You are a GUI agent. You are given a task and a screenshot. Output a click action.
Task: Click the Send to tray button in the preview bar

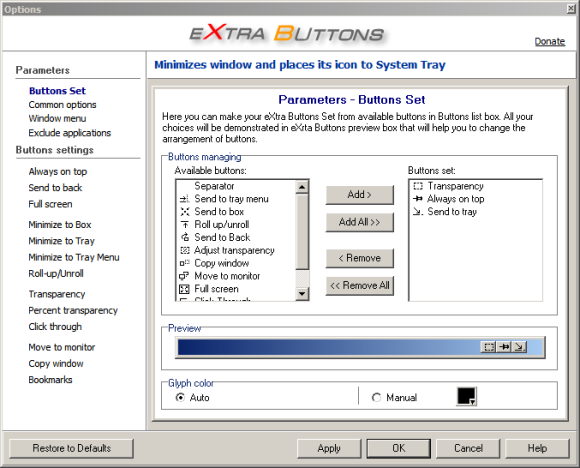click(x=519, y=347)
